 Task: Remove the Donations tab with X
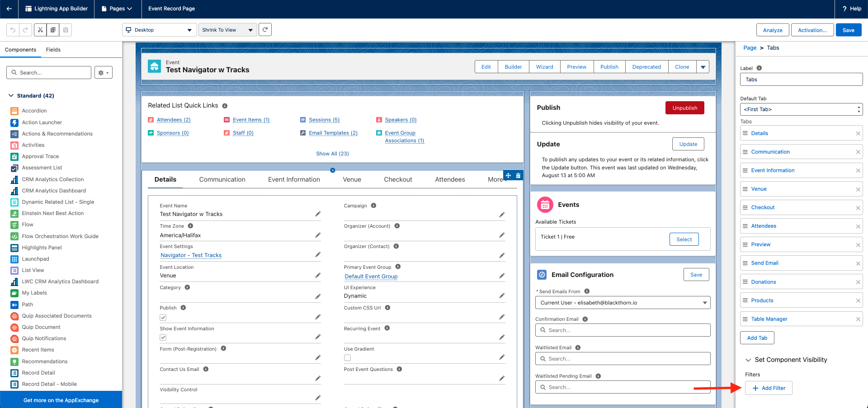pos(858,282)
